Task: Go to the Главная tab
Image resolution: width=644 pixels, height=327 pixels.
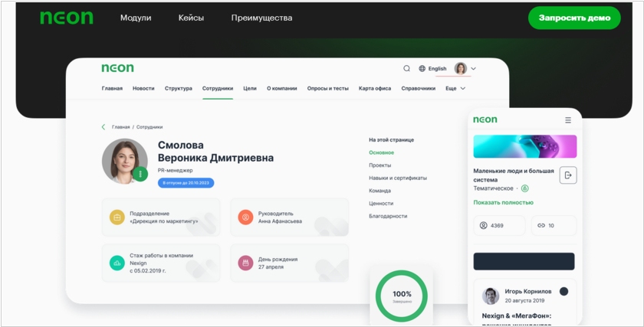Action: (112, 88)
